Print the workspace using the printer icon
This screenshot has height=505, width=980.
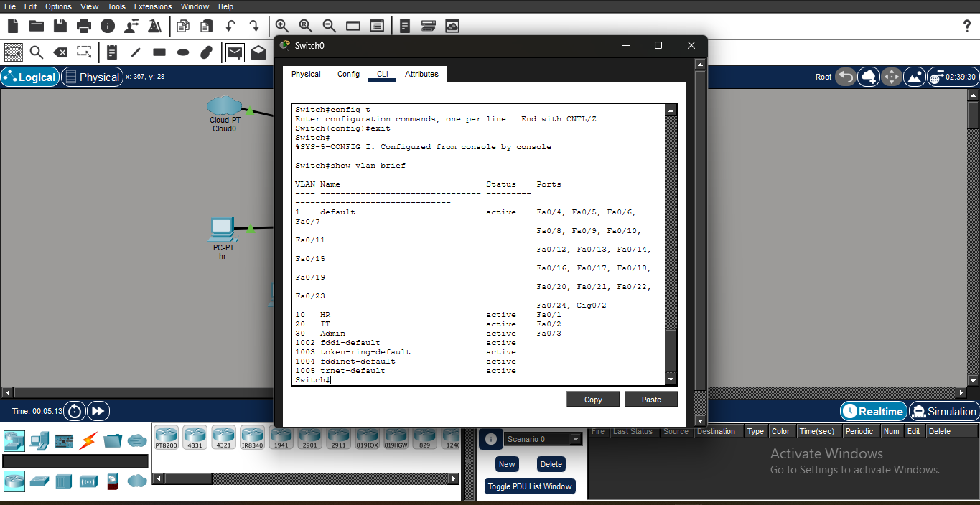[x=84, y=26]
